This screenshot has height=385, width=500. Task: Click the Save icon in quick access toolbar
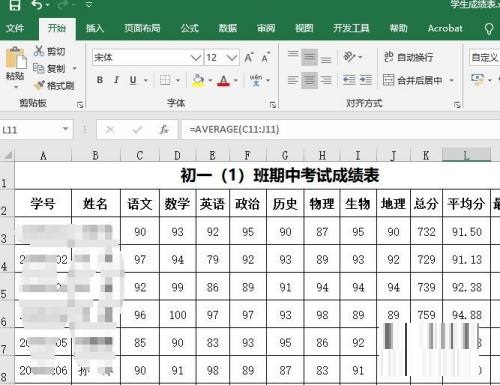coord(15,5)
